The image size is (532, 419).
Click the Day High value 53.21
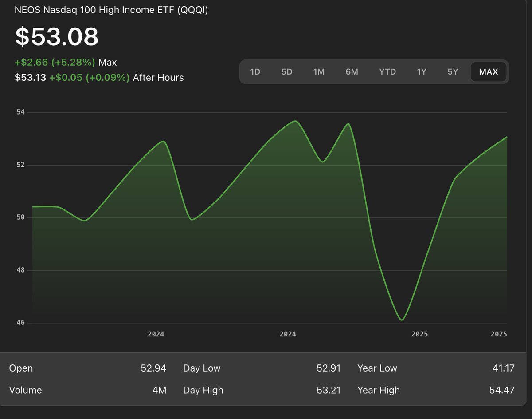pos(329,390)
